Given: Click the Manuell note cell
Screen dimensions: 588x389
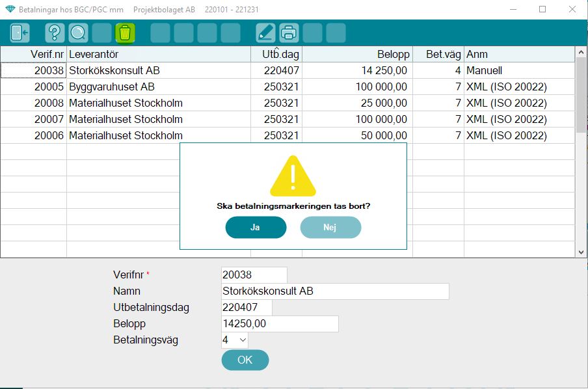Looking at the screenshot, I should click(519, 70).
